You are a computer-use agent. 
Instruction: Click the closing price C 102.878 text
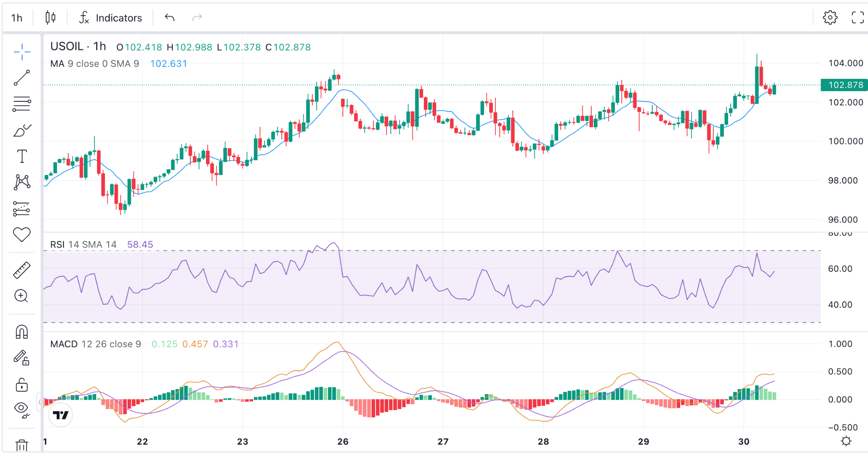tap(288, 47)
